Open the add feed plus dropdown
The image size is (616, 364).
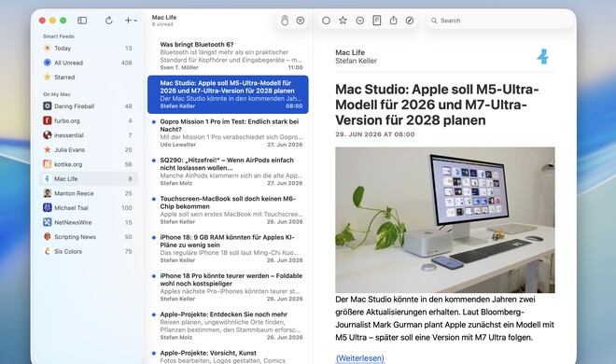click(131, 21)
